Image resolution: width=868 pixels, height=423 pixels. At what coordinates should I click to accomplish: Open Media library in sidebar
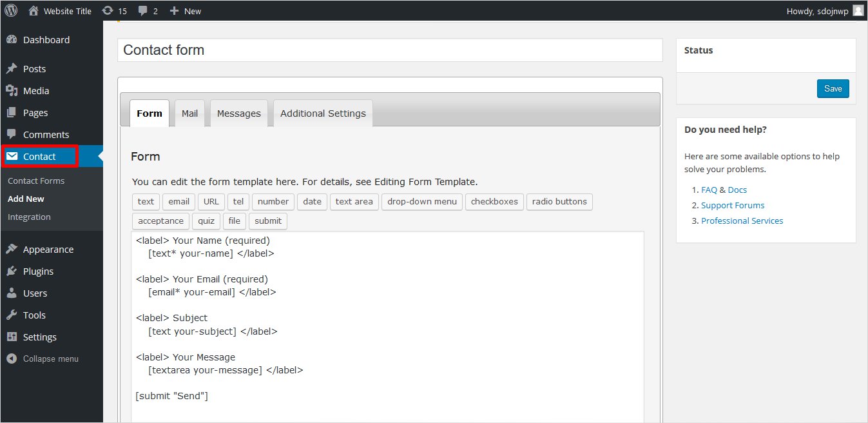coord(35,91)
